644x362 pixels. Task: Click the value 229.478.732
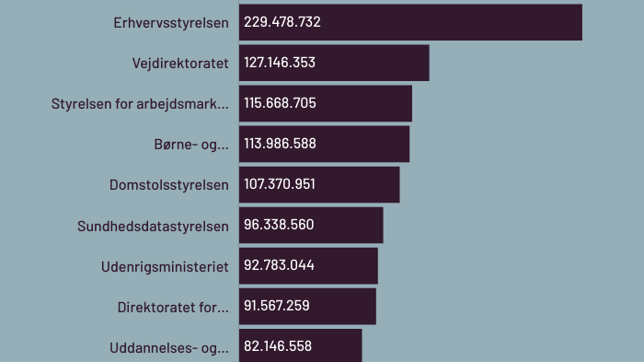282,22
